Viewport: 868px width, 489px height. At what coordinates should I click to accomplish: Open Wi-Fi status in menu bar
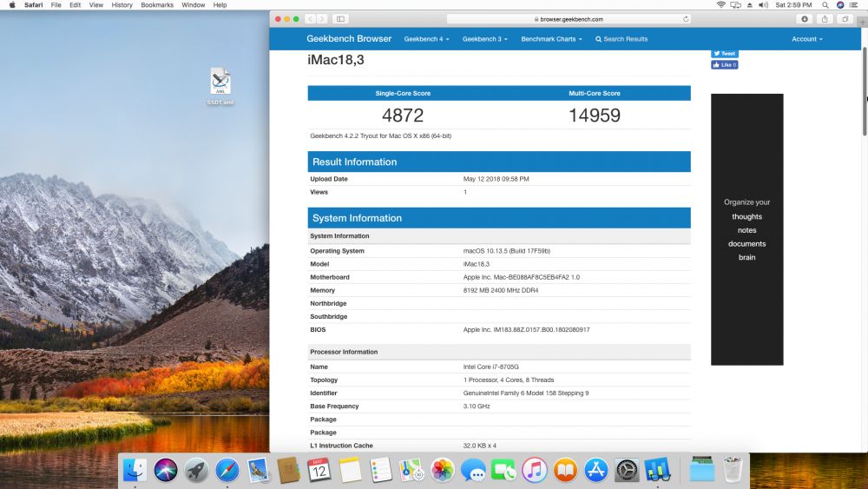(x=720, y=5)
